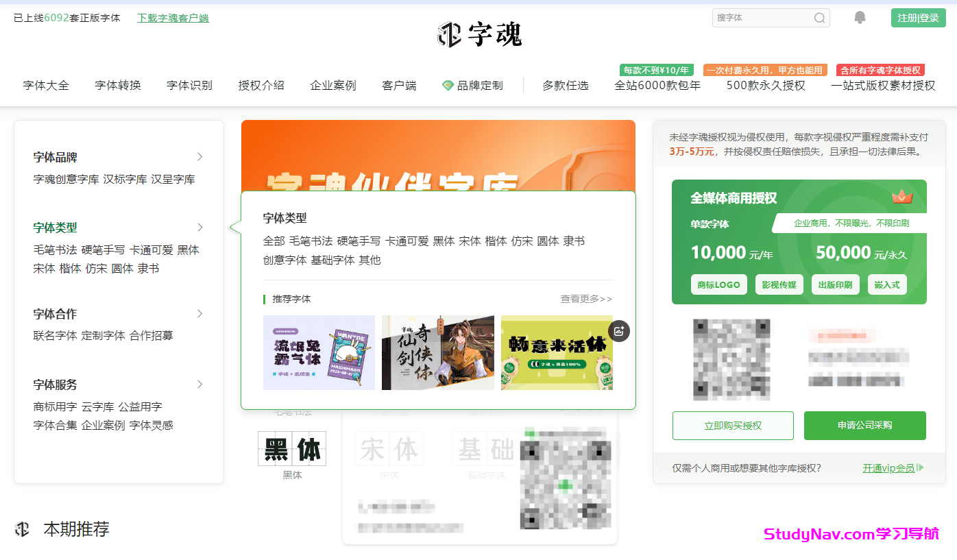Expand the 字体品牌 section chevron

click(199, 156)
